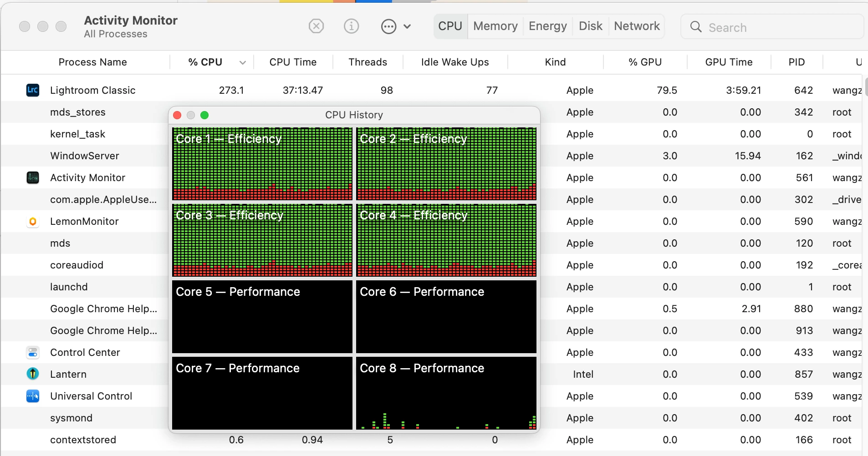Sort by % CPU column header
Image resolution: width=868 pixels, height=456 pixels.
pos(205,62)
